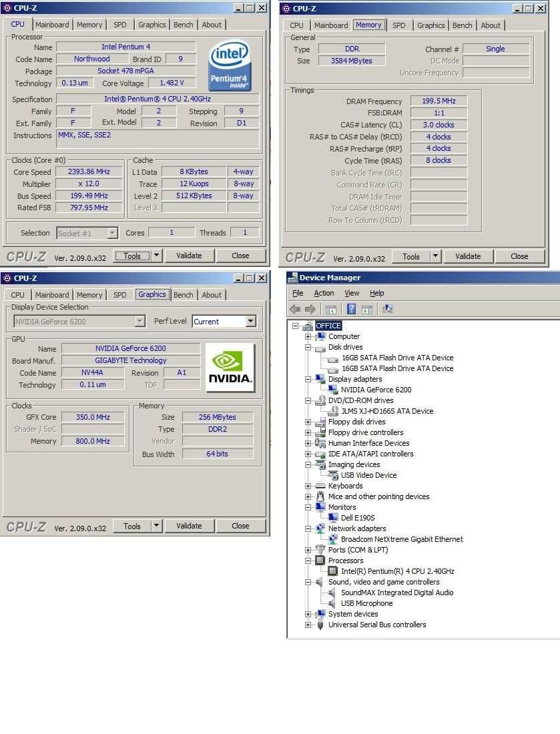Select SoundMAX Integrated Digital Audio
560x734 pixels.
(397, 593)
